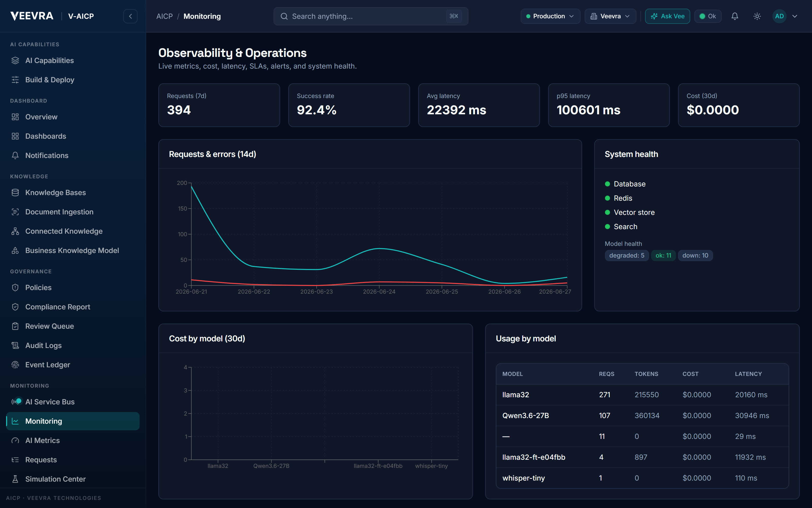Click the degraded: 5 model health badge

[x=627, y=255]
